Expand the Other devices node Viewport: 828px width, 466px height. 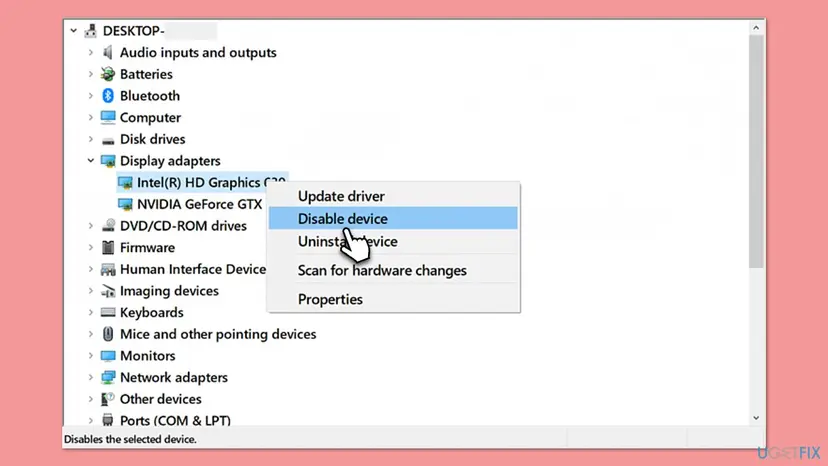coord(91,399)
